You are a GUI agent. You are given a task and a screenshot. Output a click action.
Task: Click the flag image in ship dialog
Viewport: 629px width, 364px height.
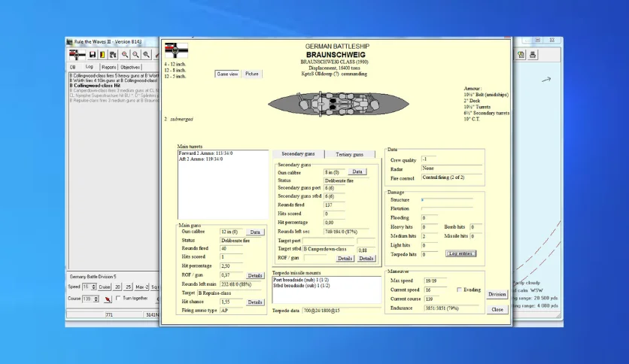(x=176, y=50)
